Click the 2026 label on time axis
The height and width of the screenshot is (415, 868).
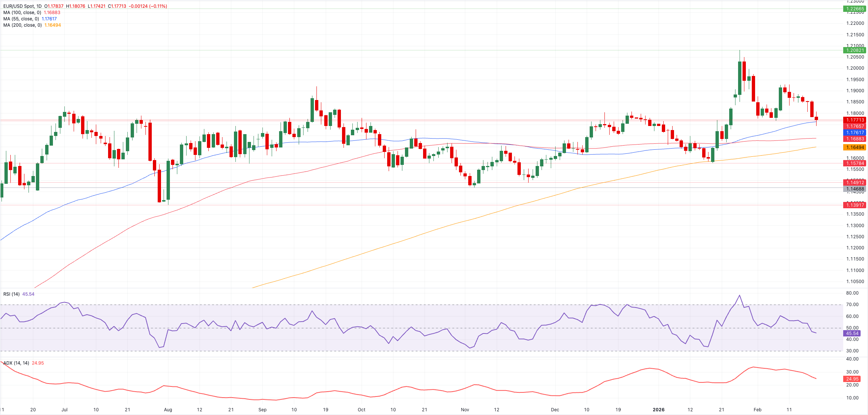[x=658, y=410]
